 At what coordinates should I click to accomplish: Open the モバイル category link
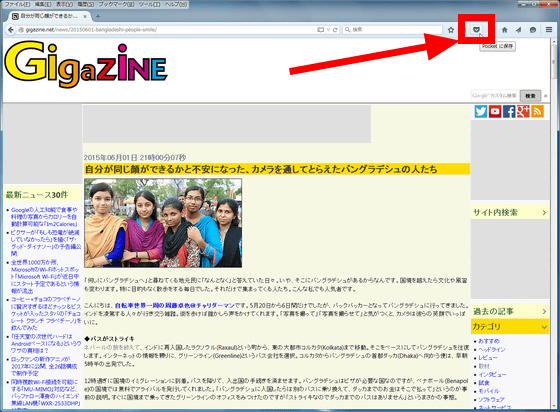point(489,391)
